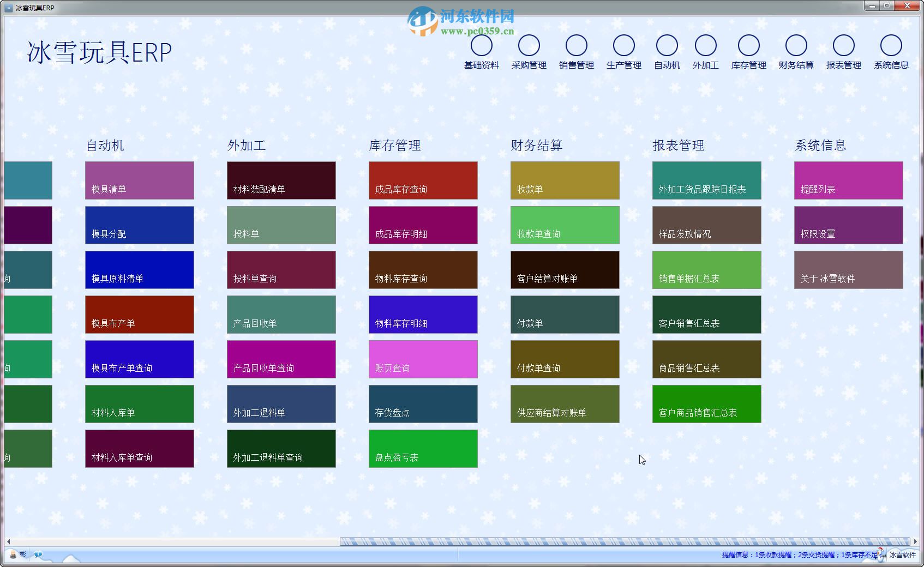Click the horizontal scrollbar thumb
The height and width of the screenshot is (567, 924).
coord(625,541)
